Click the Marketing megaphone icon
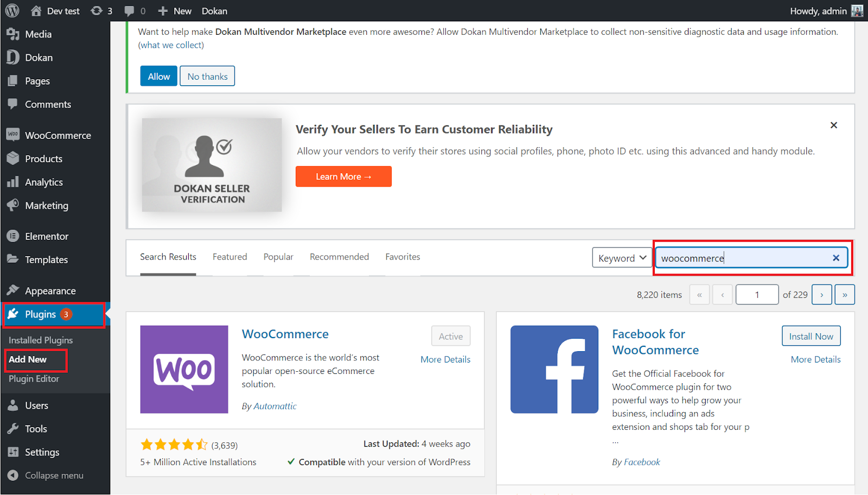The image size is (868, 495). coord(13,205)
